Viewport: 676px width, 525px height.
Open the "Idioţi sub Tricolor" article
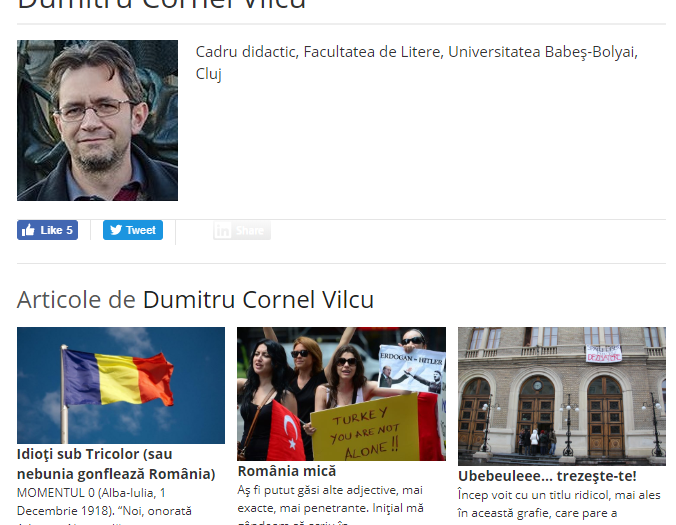point(116,464)
